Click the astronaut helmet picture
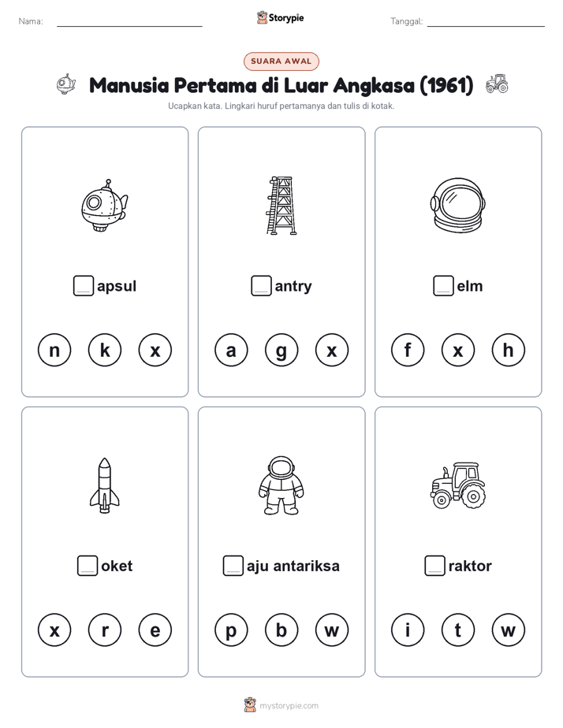Screen dimensions: 563x728 click(x=458, y=205)
